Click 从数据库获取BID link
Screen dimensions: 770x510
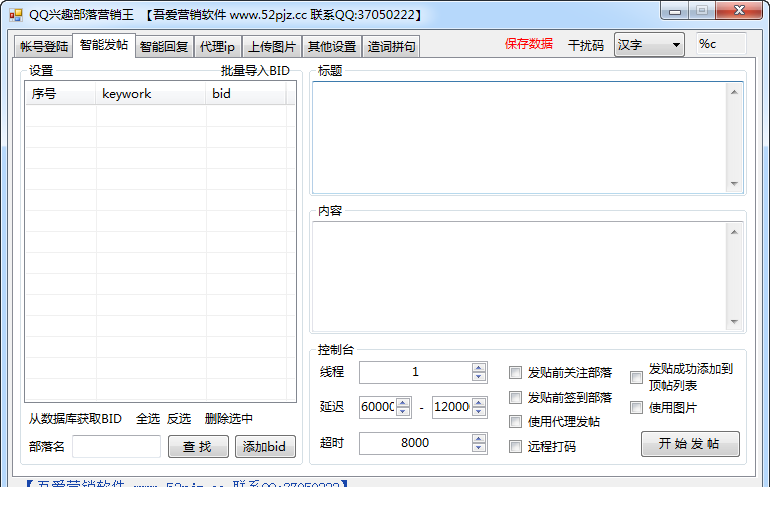[x=75, y=419]
